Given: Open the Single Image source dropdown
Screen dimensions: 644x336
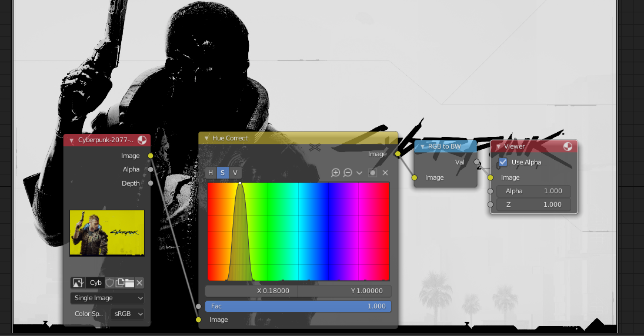Looking at the screenshot, I should (x=107, y=298).
